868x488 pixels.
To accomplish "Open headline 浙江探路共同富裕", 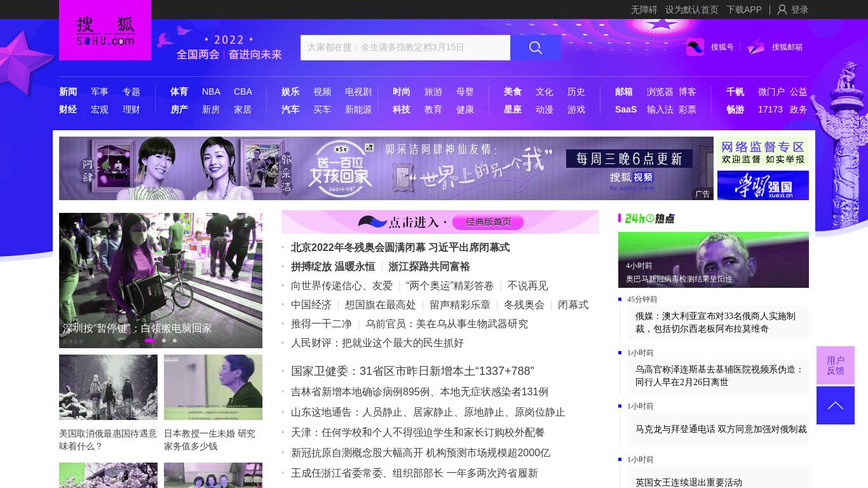I will click(x=429, y=266).
